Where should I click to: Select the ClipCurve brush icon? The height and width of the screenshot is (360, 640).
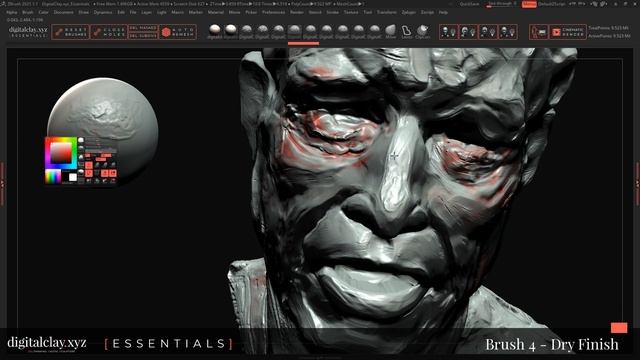coord(422,31)
